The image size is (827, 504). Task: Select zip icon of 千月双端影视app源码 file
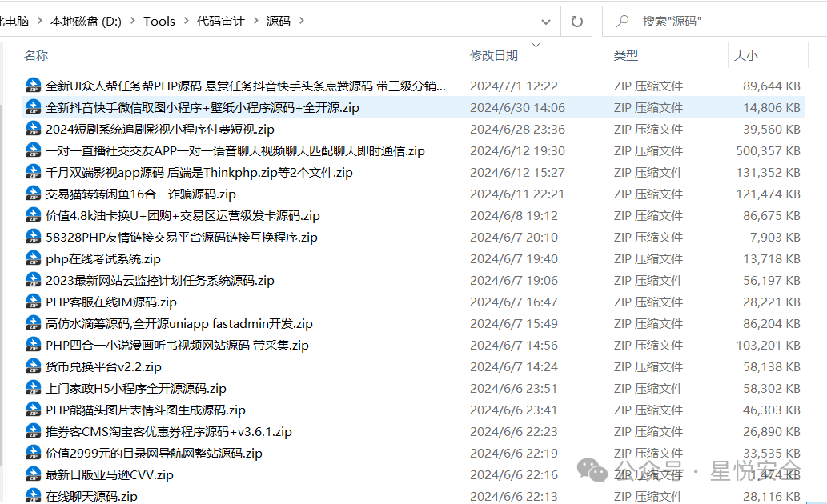coord(34,172)
